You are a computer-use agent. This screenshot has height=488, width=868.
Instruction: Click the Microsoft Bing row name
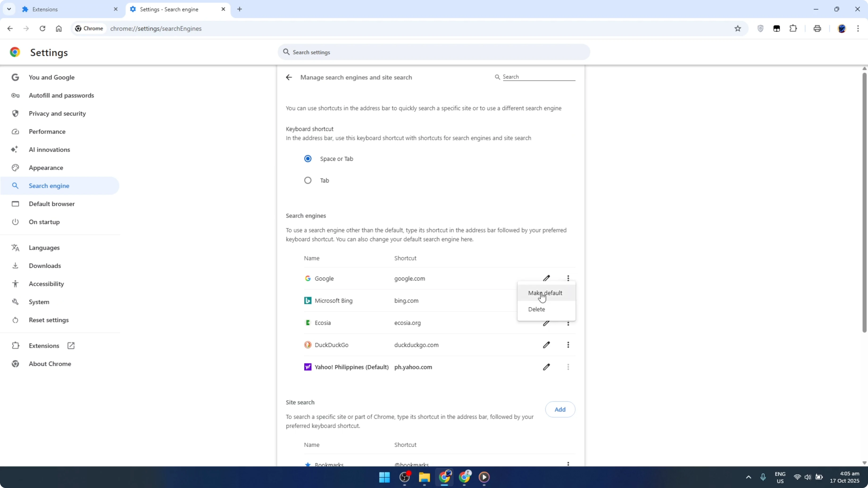pyautogui.click(x=333, y=301)
